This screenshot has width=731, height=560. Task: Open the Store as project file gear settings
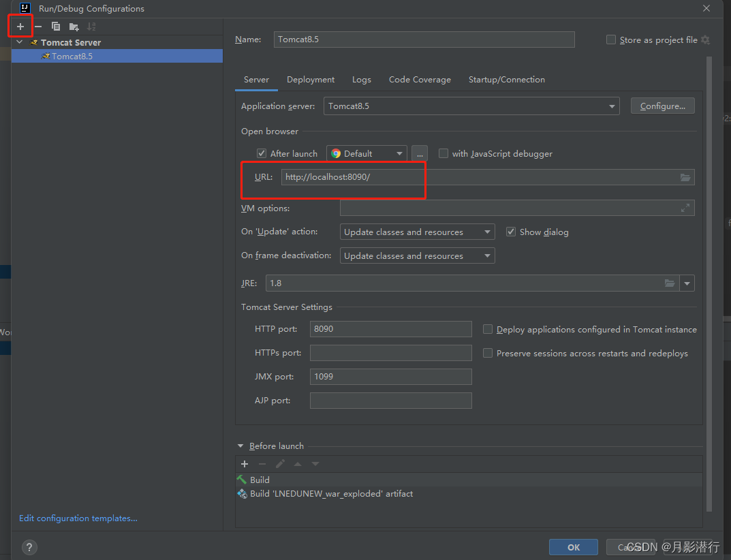[705, 40]
